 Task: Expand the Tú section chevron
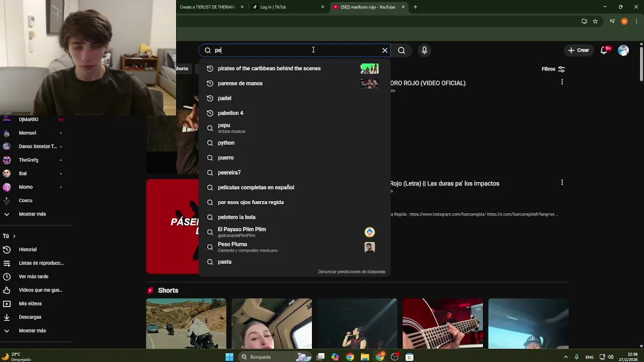coord(14,236)
